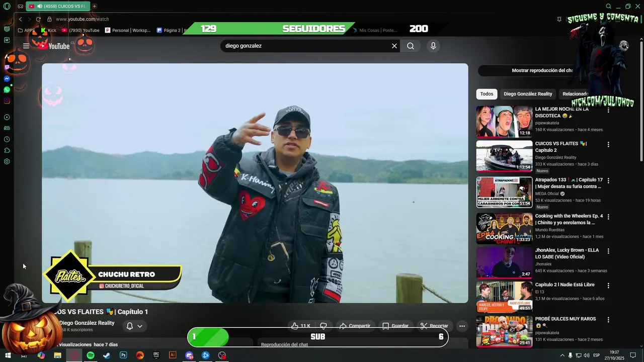
Task: Open more actions menu below video
Action: [x=462, y=326]
